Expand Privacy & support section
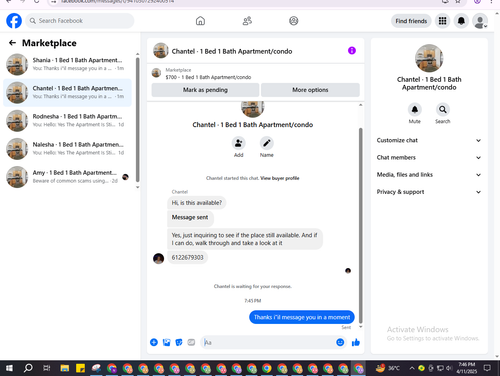 (429, 192)
